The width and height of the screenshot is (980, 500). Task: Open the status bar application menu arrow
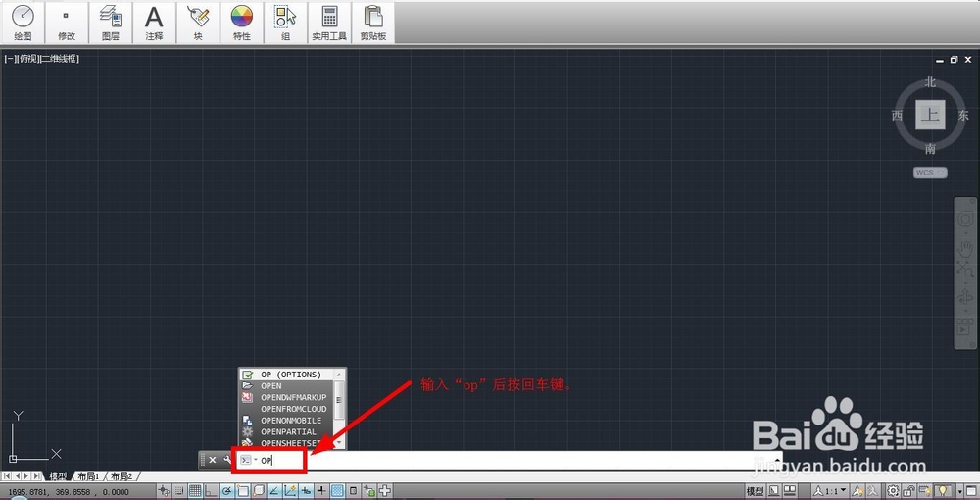coord(960,491)
